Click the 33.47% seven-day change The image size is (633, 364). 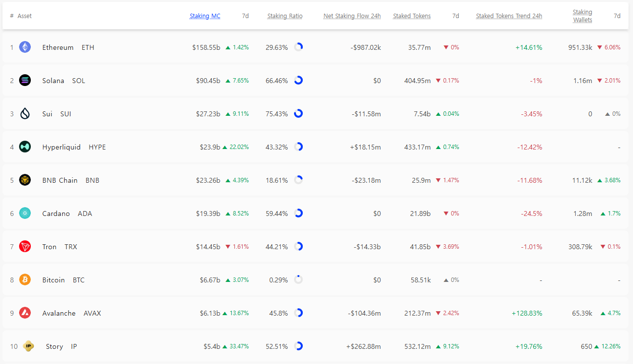(239, 346)
